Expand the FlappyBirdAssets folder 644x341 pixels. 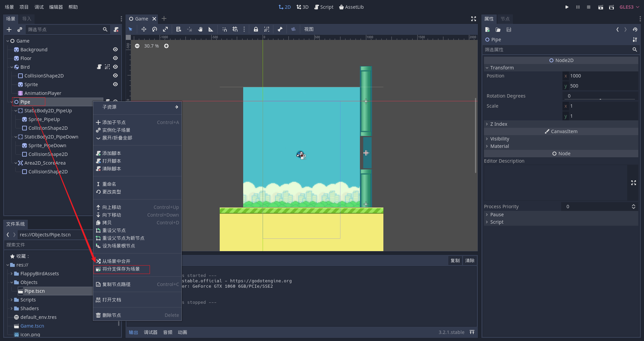pos(12,274)
